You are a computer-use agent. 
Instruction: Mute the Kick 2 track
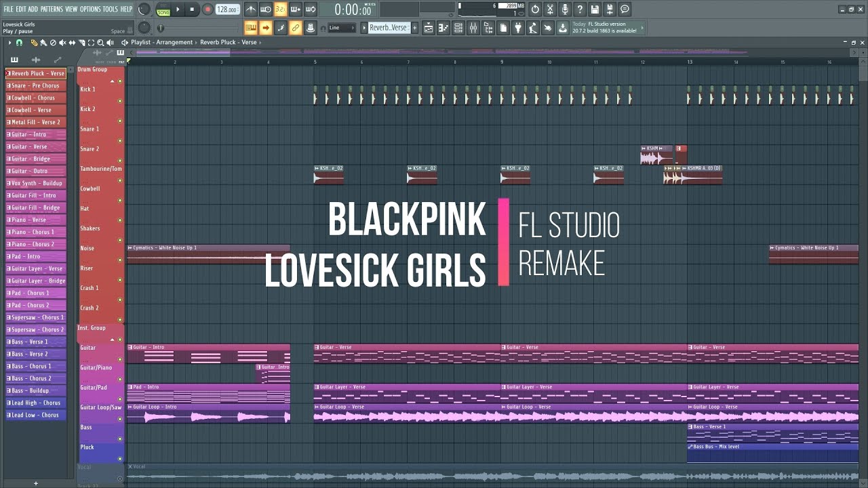pyautogui.click(x=120, y=121)
